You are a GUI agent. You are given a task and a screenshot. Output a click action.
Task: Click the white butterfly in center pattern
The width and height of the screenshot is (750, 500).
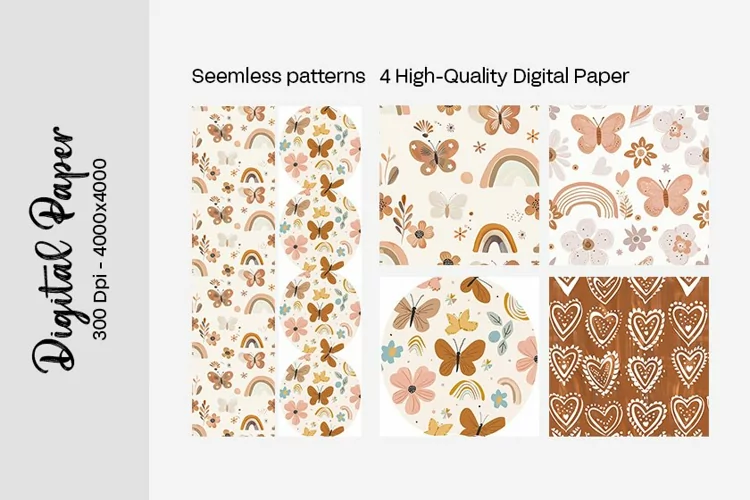[x=447, y=204]
